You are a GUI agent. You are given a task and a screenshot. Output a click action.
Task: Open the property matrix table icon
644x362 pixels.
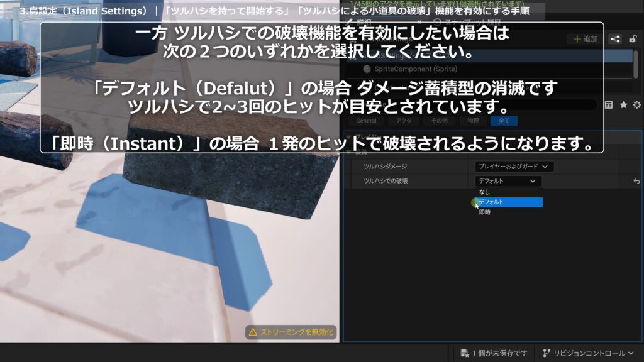coord(609,105)
